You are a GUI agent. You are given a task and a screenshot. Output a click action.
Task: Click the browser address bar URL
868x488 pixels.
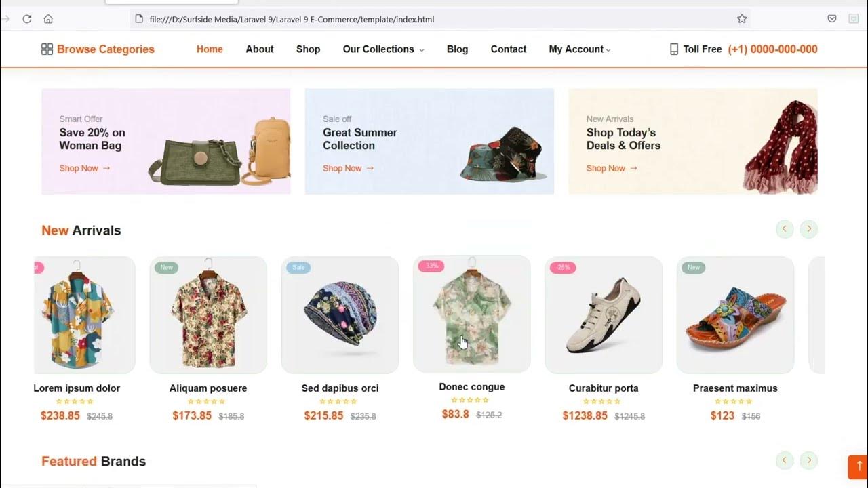point(292,19)
